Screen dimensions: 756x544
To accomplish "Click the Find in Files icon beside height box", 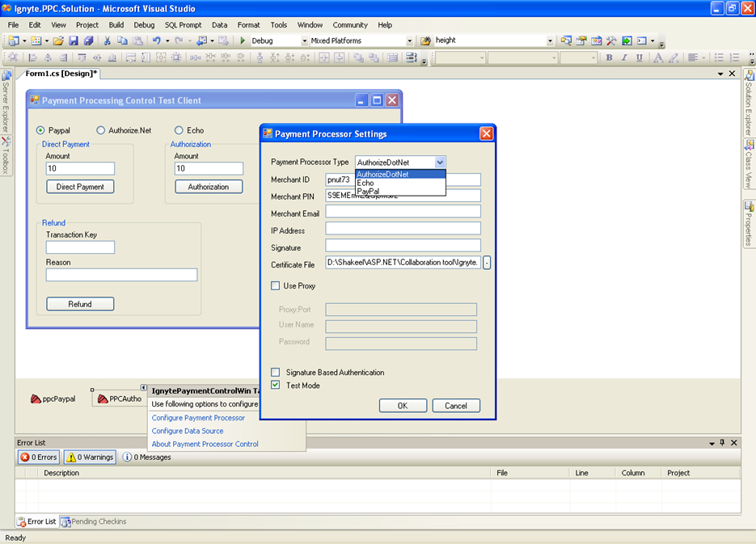I will [425, 41].
